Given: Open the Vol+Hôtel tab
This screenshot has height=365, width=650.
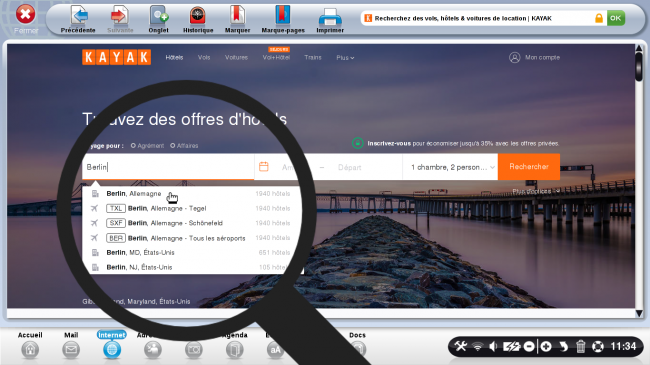Looking at the screenshot, I should coord(276,57).
